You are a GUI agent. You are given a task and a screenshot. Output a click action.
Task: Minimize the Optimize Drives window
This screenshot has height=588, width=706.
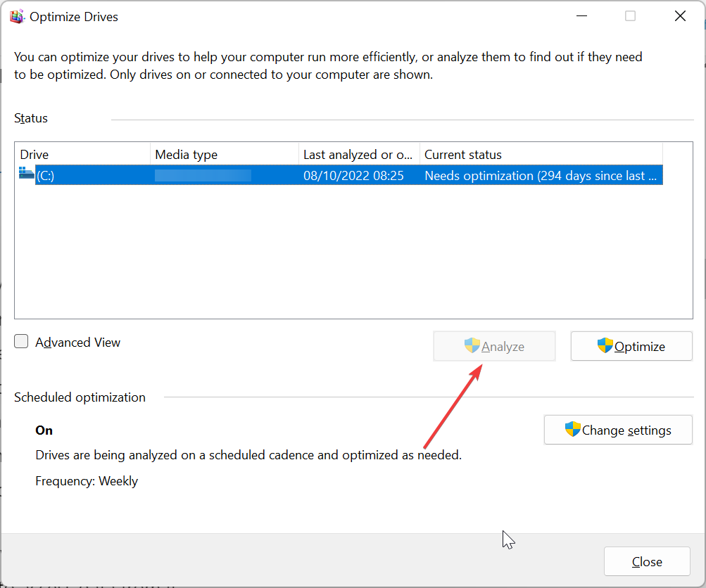click(x=581, y=16)
